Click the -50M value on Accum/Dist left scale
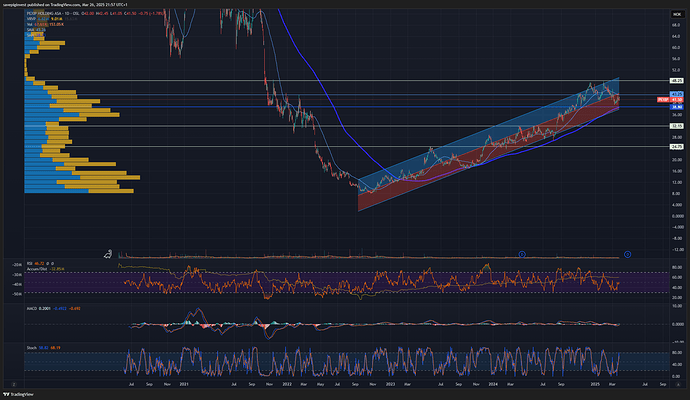Screen dimensions: 690x400 17,294
